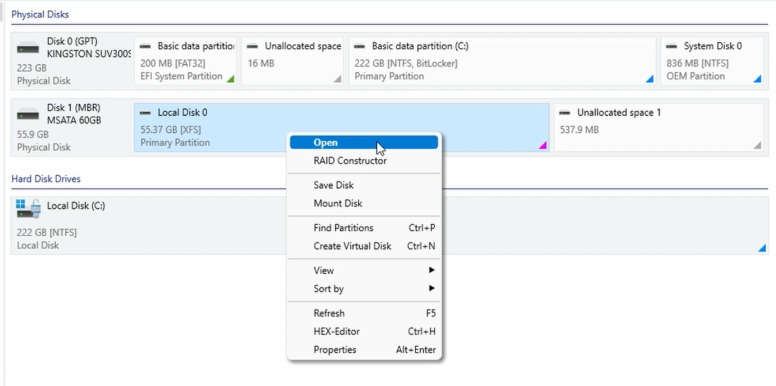776x386 pixels.
Task: Click the '55.9 GB' disk size text
Action: tap(33, 134)
